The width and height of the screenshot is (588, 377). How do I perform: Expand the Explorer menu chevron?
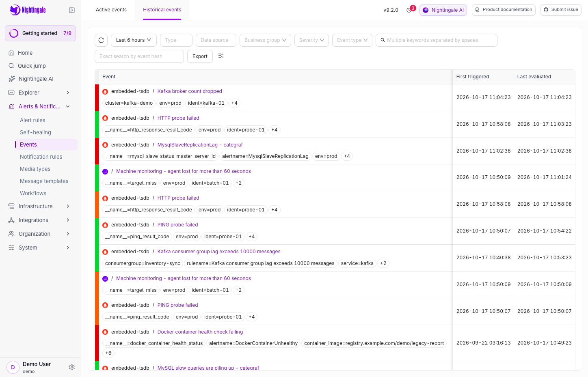tap(68, 93)
